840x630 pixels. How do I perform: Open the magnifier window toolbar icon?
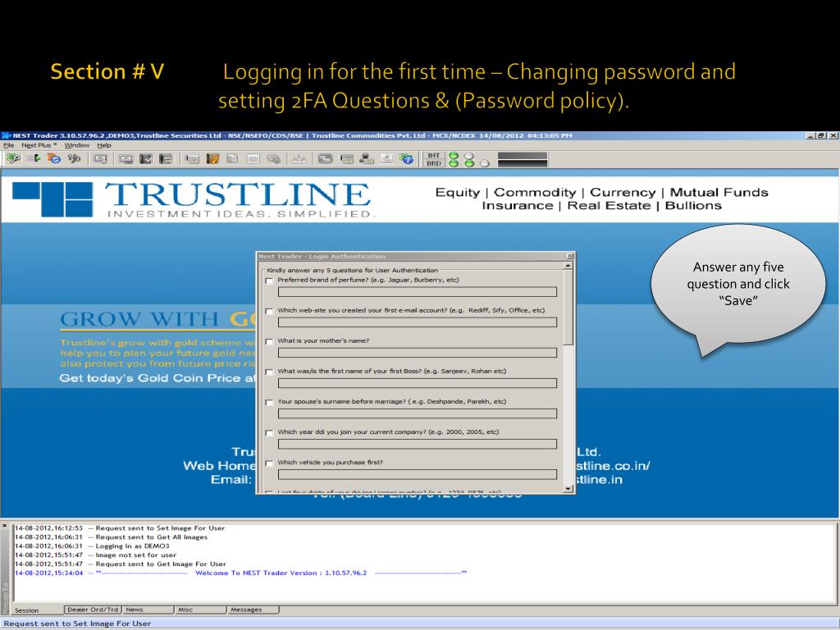click(100, 159)
